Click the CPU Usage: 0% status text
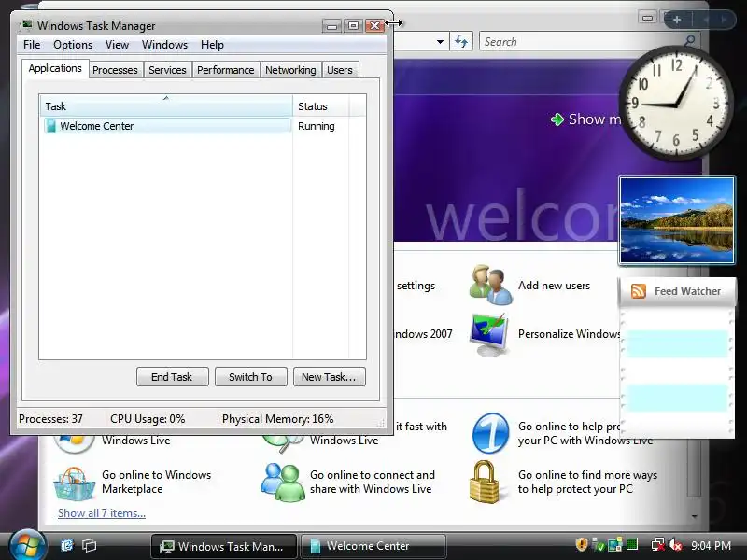The width and height of the screenshot is (747, 560). coord(148,418)
